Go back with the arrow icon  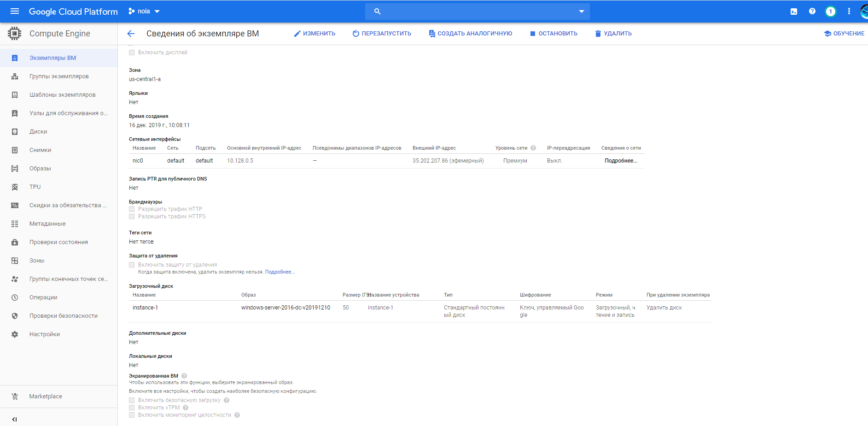click(131, 34)
